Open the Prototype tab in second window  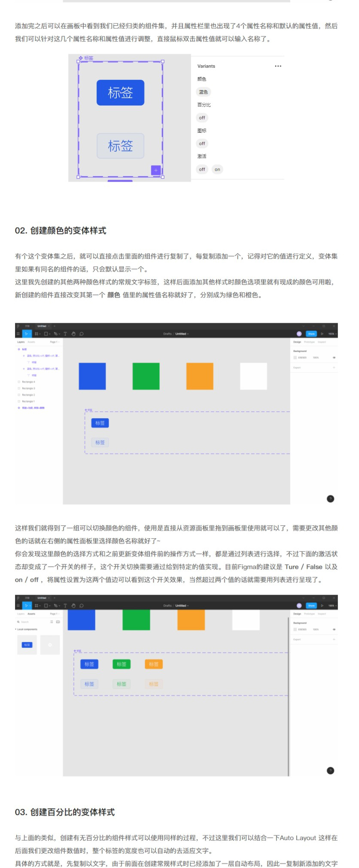[309, 614]
